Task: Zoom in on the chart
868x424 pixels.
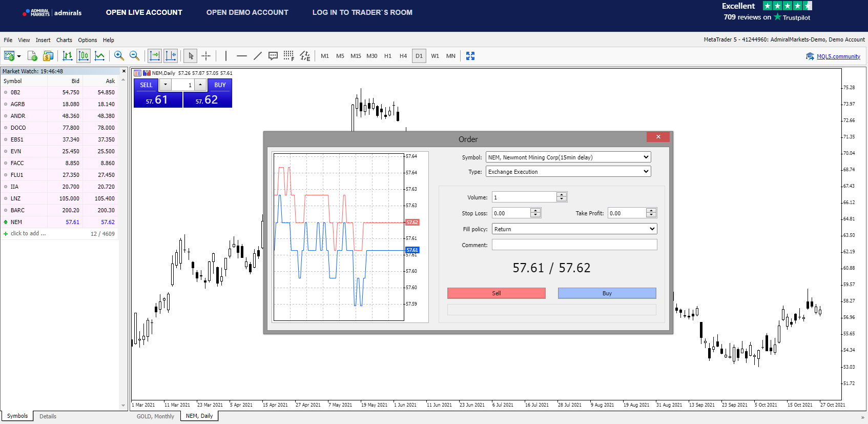Action: coord(119,56)
